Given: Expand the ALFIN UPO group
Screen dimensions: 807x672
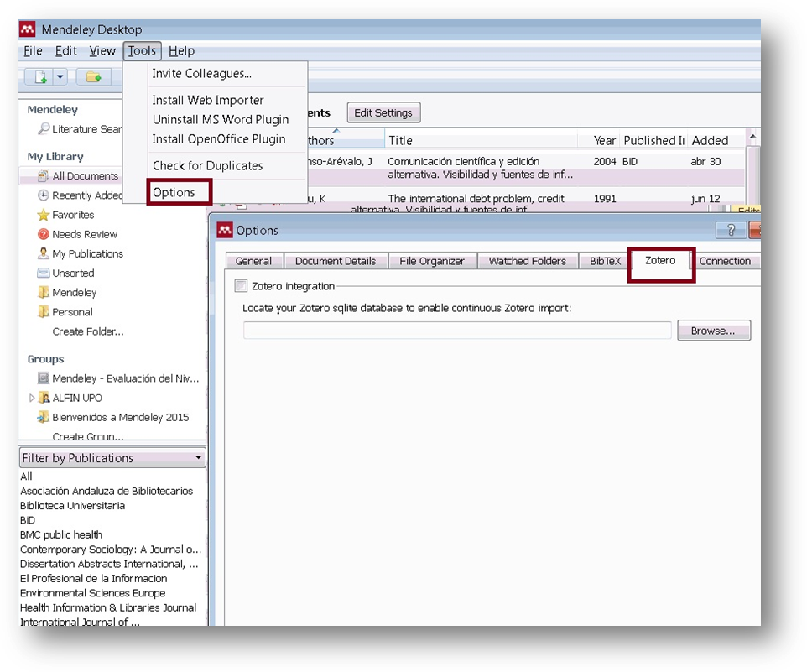Looking at the screenshot, I should (33, 398).
